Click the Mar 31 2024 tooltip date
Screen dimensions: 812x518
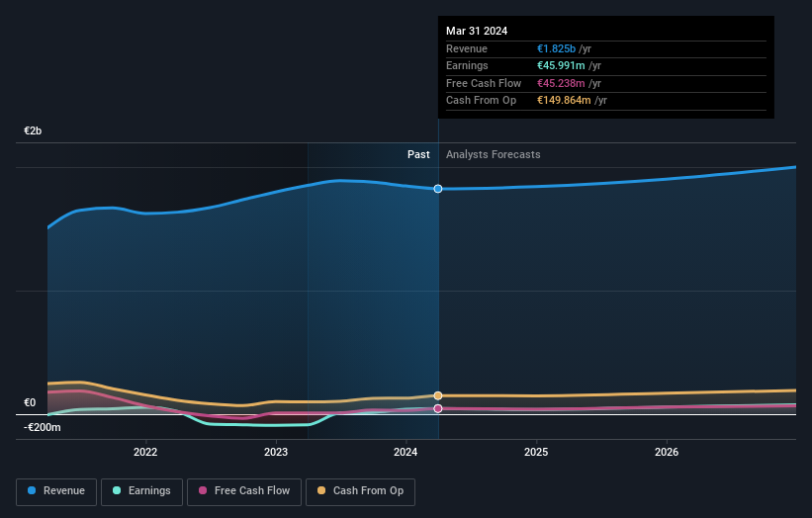[x=477, y=31]
